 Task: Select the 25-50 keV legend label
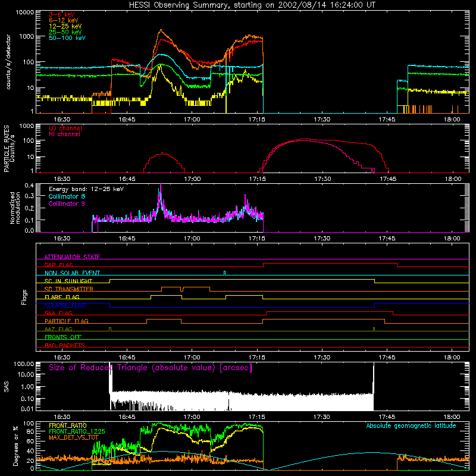tap(65, 32)
